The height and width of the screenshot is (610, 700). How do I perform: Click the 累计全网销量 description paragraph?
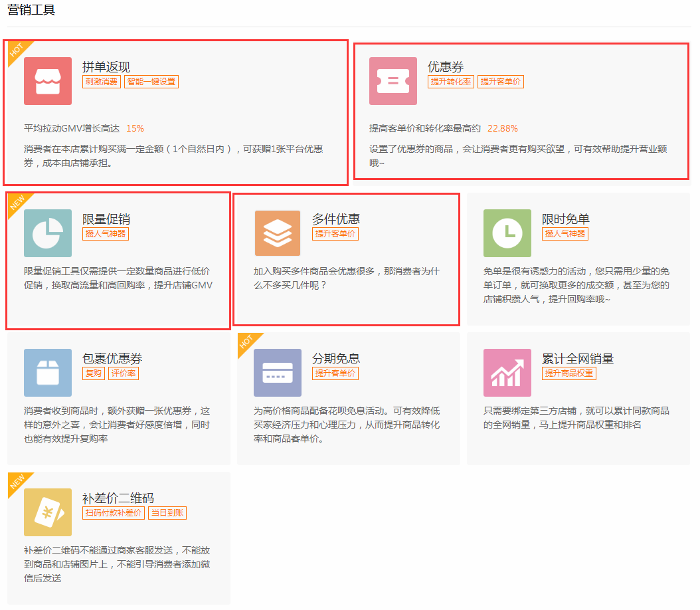pos(576,417)
